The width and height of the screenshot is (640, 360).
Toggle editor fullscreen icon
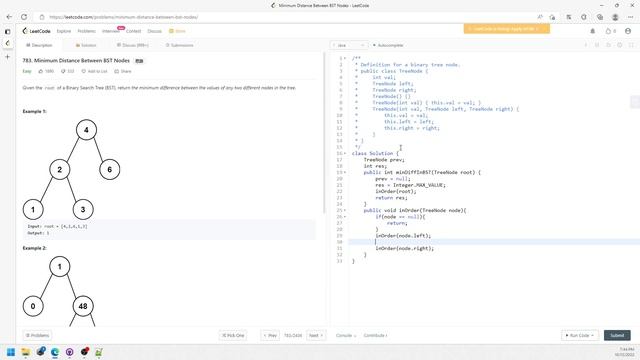pyautogui.click(x=631, y=45)
